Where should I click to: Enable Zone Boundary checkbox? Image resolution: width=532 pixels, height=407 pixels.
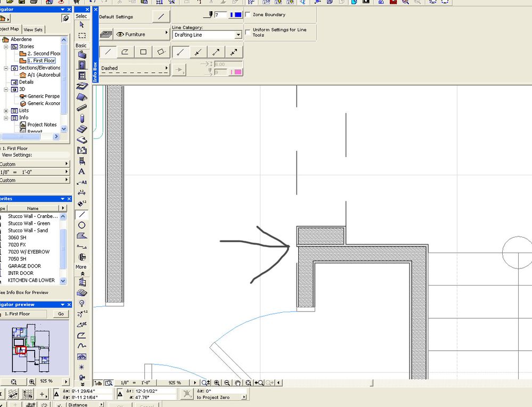pos(248,14)
